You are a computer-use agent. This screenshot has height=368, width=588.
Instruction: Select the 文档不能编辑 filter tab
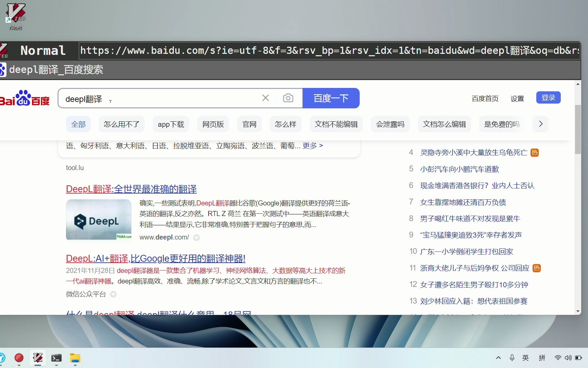pyautogui.click(x=336, y=124)
